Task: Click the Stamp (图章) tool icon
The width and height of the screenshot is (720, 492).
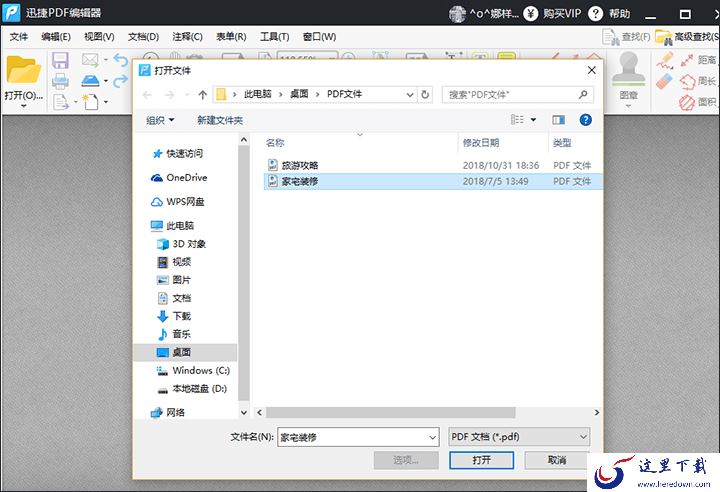Action: tap(628, 69)
